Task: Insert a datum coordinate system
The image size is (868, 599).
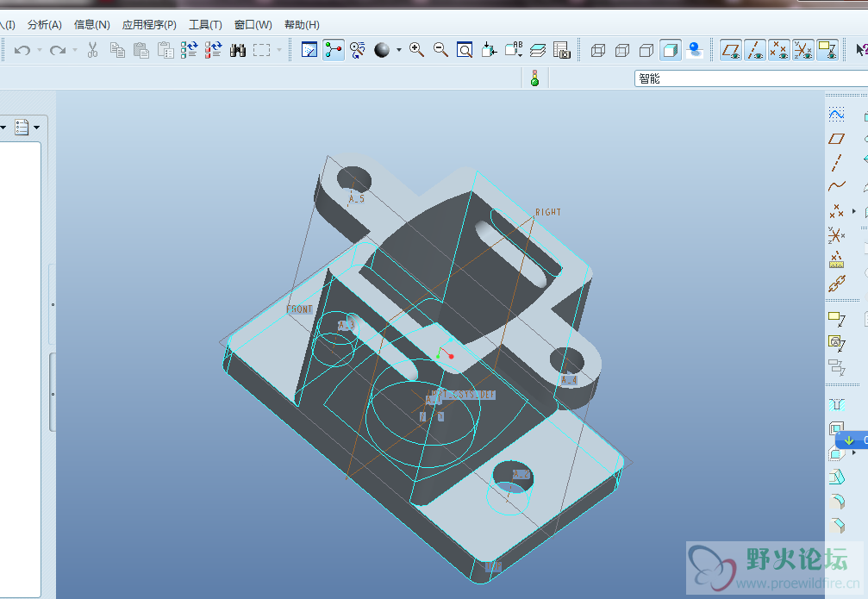Action: pos(836,234)
